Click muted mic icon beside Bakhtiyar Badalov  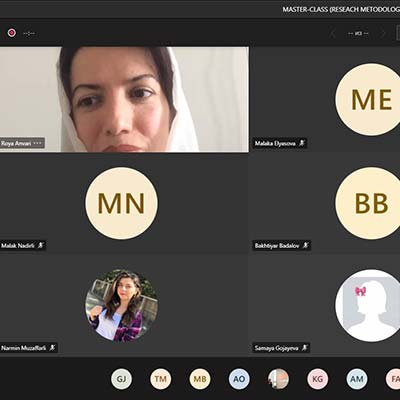click(x=306, y=245)
